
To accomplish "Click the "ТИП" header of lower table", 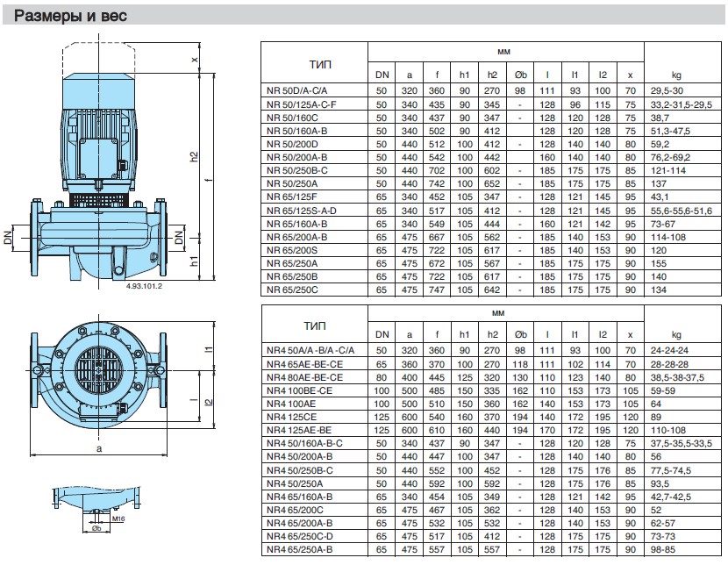I will 315,325.
